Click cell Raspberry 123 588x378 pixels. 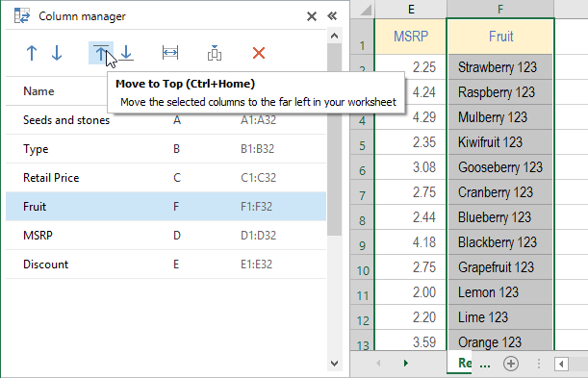click(500, 92)
